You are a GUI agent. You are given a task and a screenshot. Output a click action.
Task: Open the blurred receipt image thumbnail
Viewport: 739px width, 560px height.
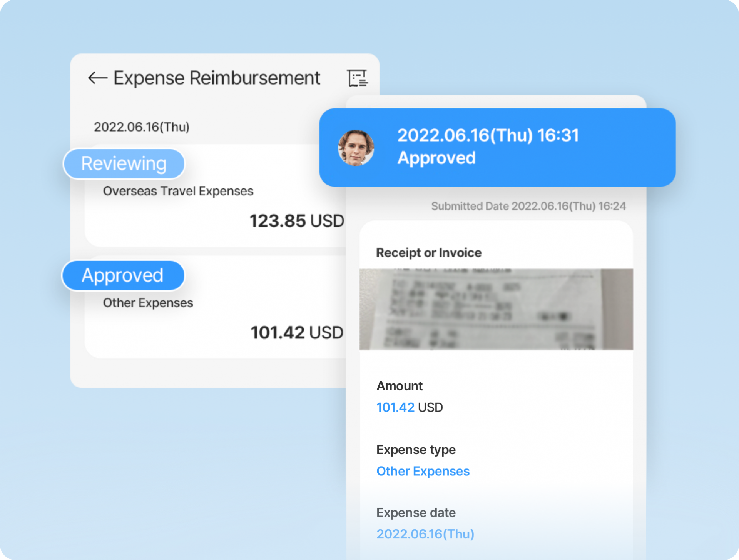click(496, 309)
